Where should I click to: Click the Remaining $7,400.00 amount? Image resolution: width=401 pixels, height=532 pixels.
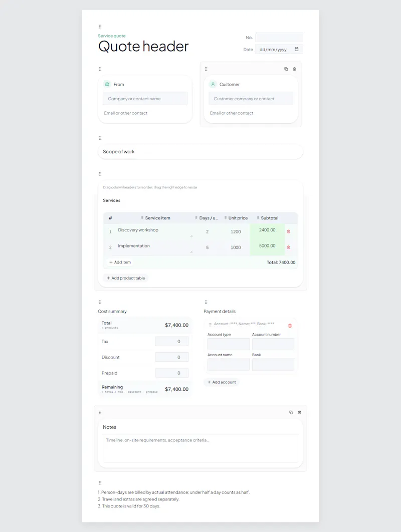(x=176, y=389)
